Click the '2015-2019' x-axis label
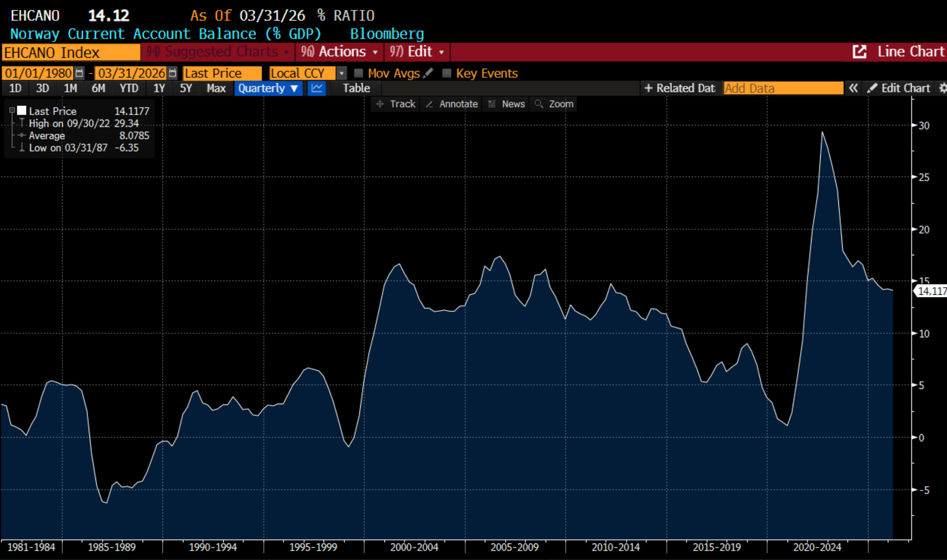Image resolution: width=947 pixels, height=560 pixels. [x=717, y=547]
